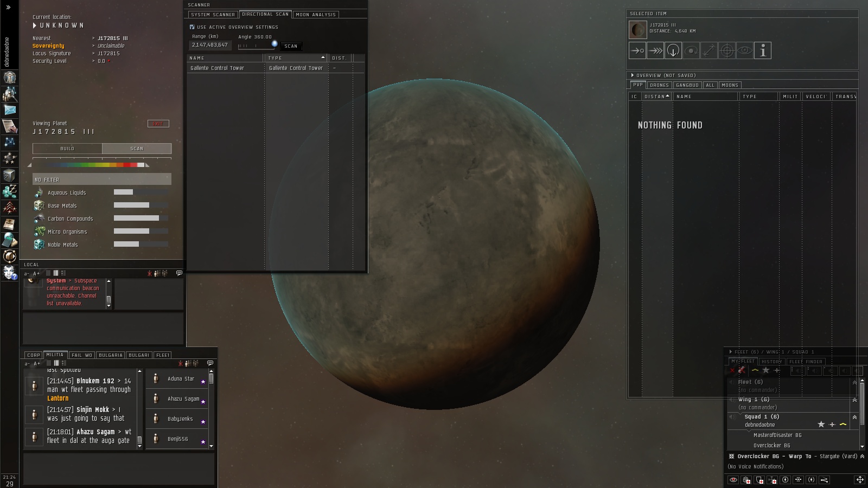Switch to Moon Analysis tab
Image resolution: width=868 pixels, height=488 pixels.
(x=316, y=15)
